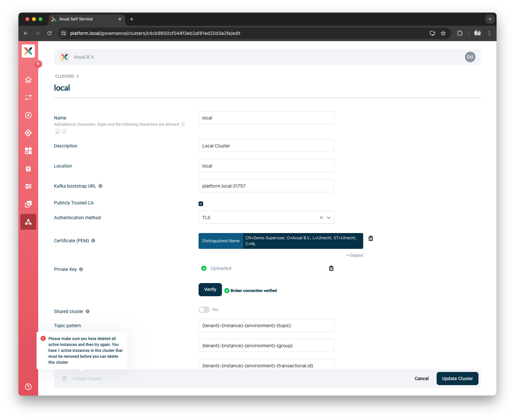Edit the {group} pattern field
The width and height of the screenshot is (515, 420).
(x=266, y=345)
